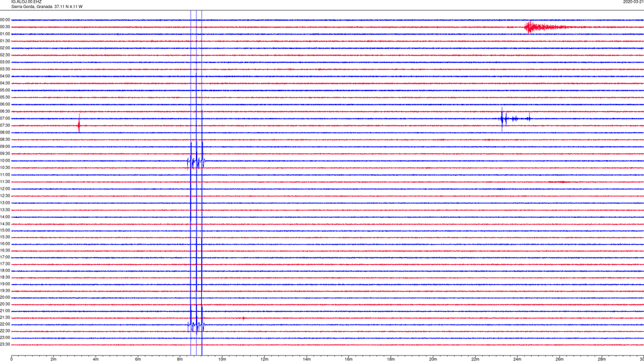Click the IG.ALOJ.00.EHZ station label
The height and width of the screenshot is (362, 644).
pos(26,2)
